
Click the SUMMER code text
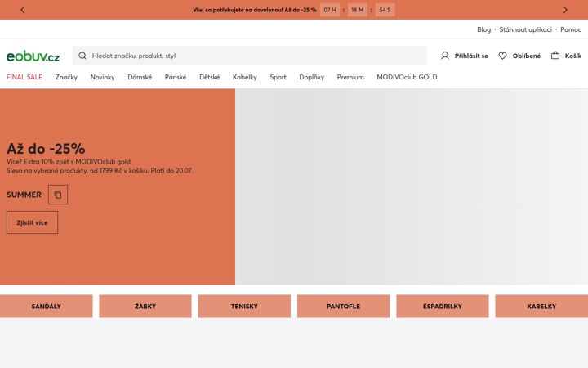click(x=24, y=195)
